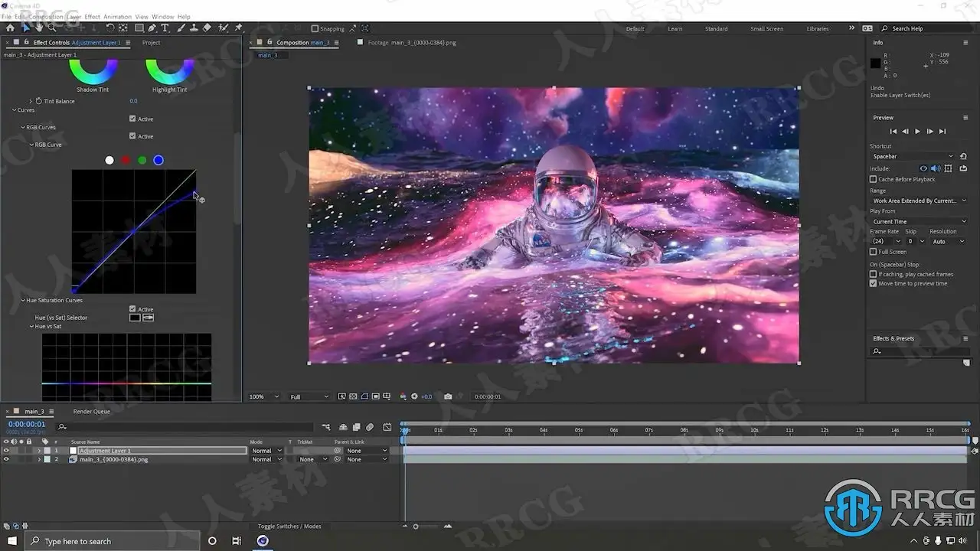The image size is (980, 551).
Task: Click the timeline frame blending icon
Action: [356, 427]
